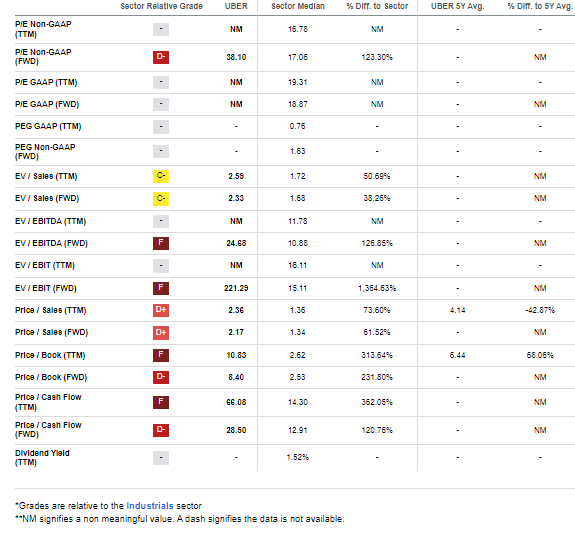Click the F grade badge for EV / EBIT (FWD)

coord(161,288)
